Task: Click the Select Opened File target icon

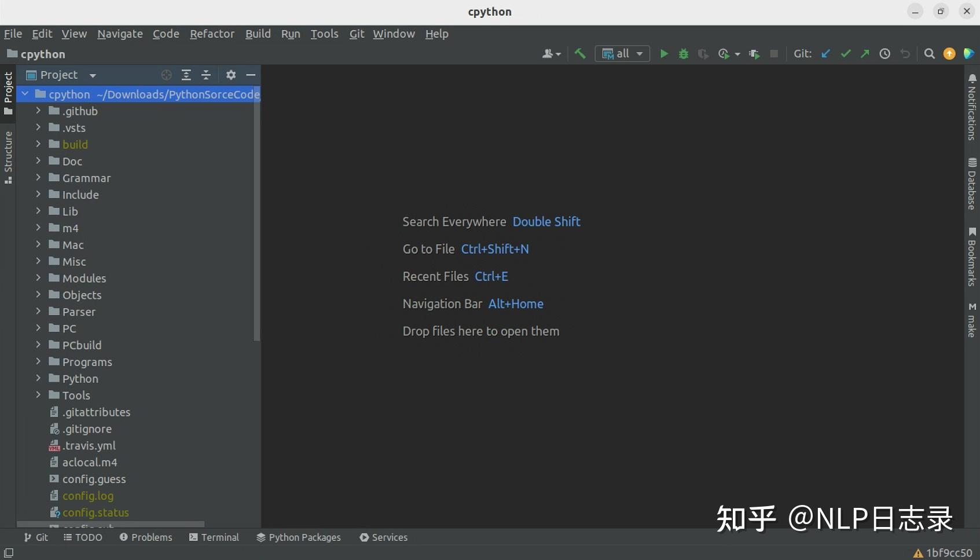Action: point(167,75)
